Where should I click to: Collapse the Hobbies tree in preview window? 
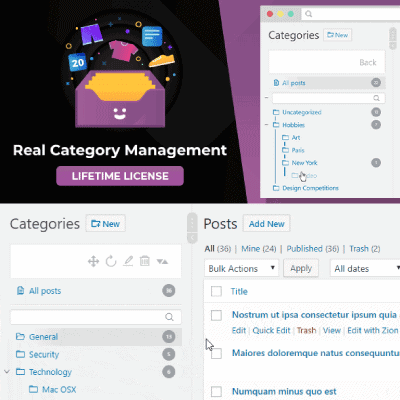[x=266, y=125]
